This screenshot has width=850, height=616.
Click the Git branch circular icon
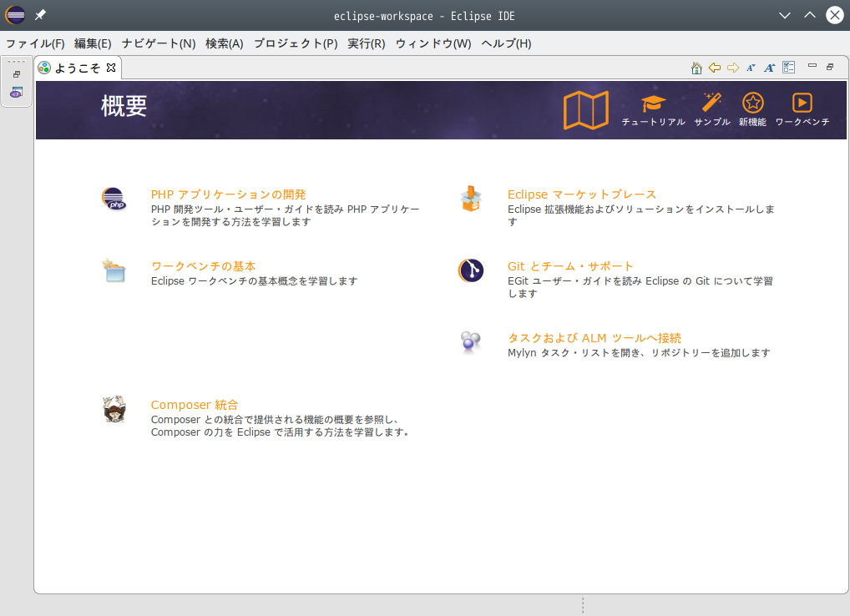coord(471,270)
